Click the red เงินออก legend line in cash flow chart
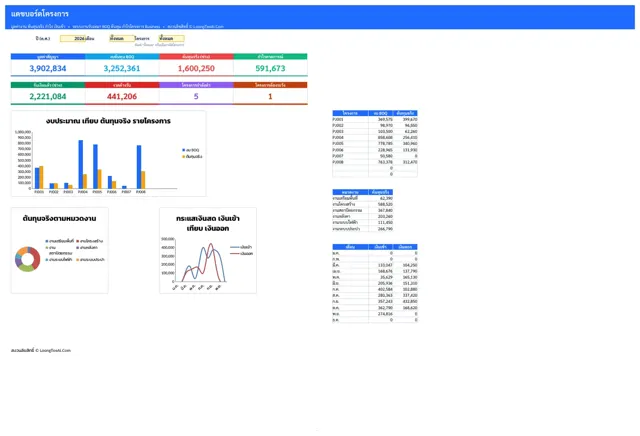The width and height of the screenshot is (640, 436). click(x=235, y=254)
